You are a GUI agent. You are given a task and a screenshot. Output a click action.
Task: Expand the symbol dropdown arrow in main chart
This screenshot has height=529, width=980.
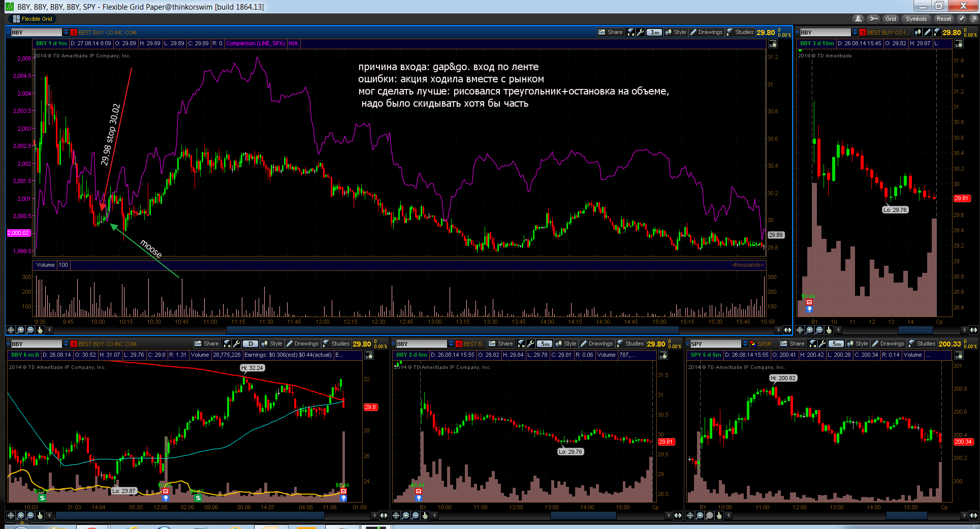(66, 33)
